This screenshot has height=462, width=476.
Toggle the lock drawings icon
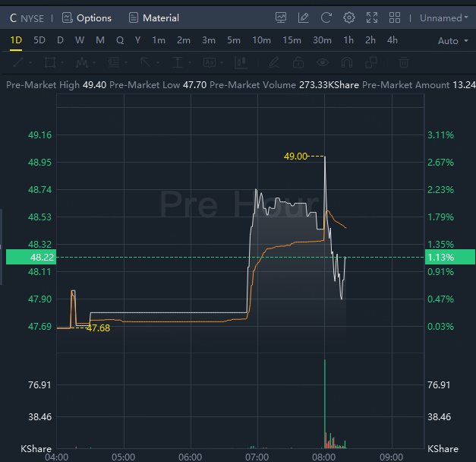point(298,62)
